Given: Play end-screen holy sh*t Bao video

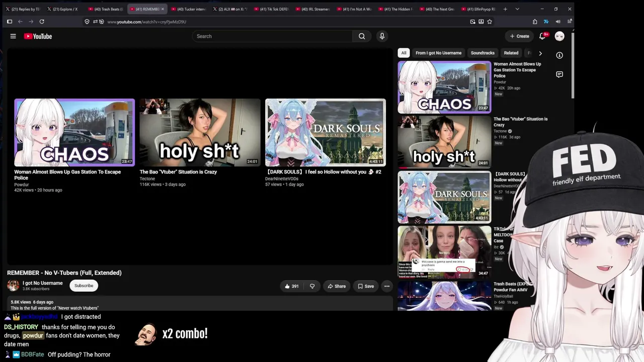Looking at the screenshot, I should click(200, 132).
